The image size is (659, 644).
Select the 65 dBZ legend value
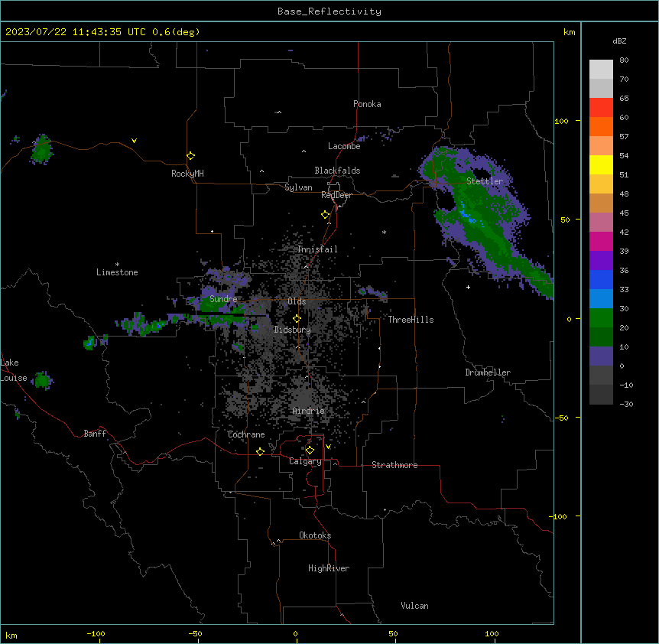[x=624, y=99]
